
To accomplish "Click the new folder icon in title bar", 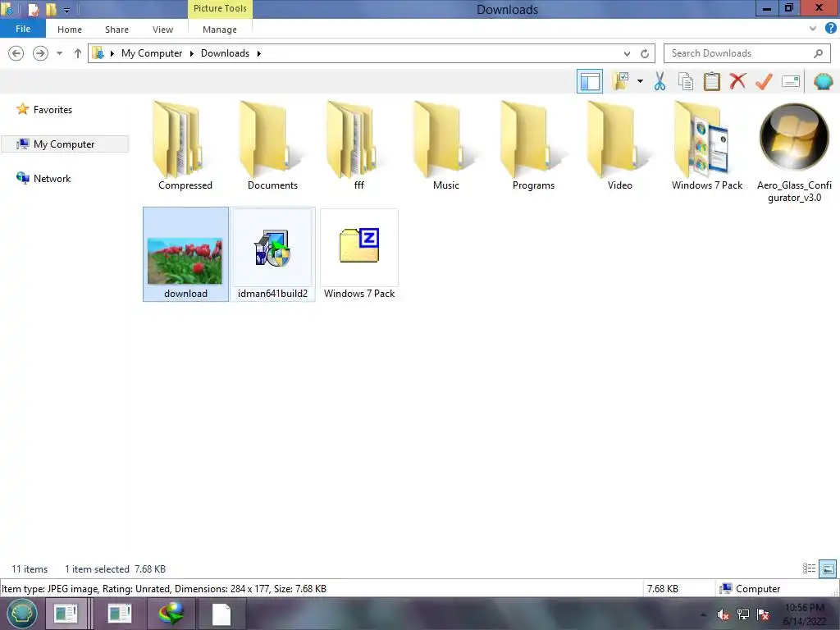I will click(x=51, y=10).
